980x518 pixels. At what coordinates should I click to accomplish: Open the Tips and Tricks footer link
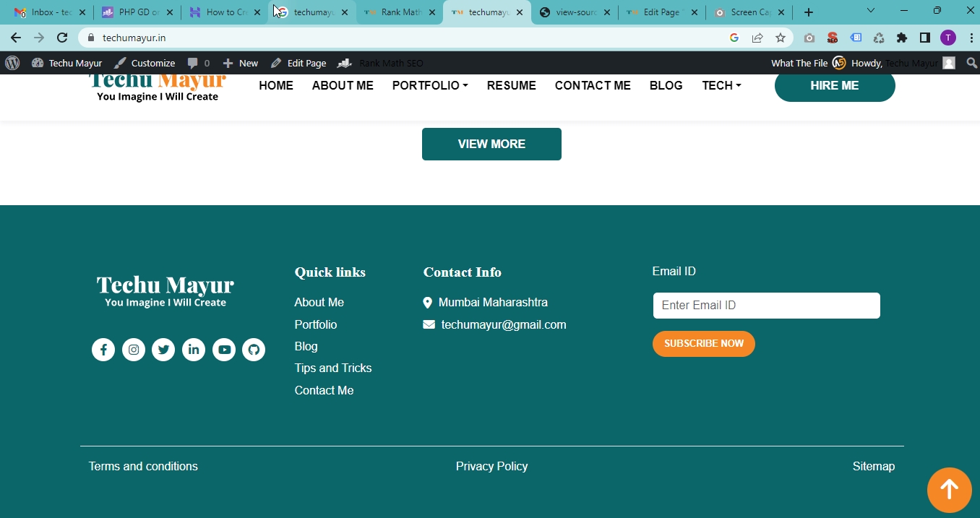[333, 368]
